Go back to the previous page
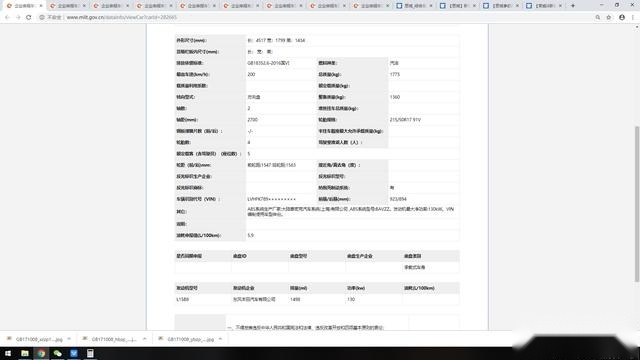 click(x=7, y=17)
